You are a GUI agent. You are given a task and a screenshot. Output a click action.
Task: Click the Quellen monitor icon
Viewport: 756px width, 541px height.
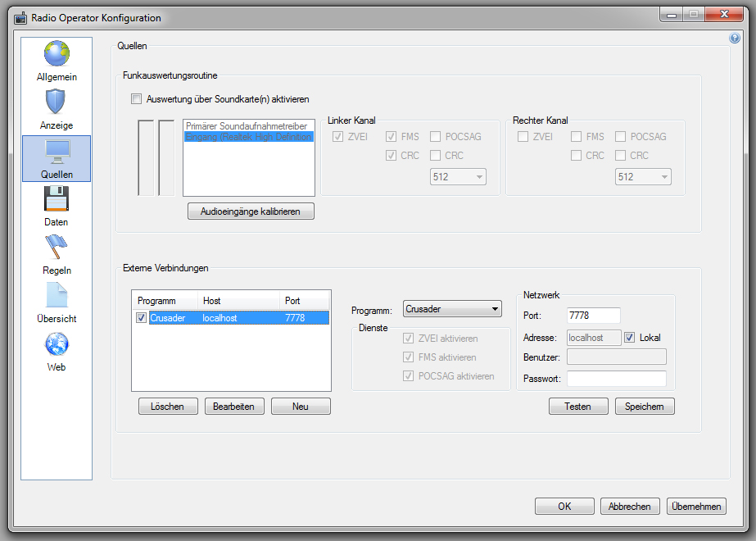(x=56, y=151)
